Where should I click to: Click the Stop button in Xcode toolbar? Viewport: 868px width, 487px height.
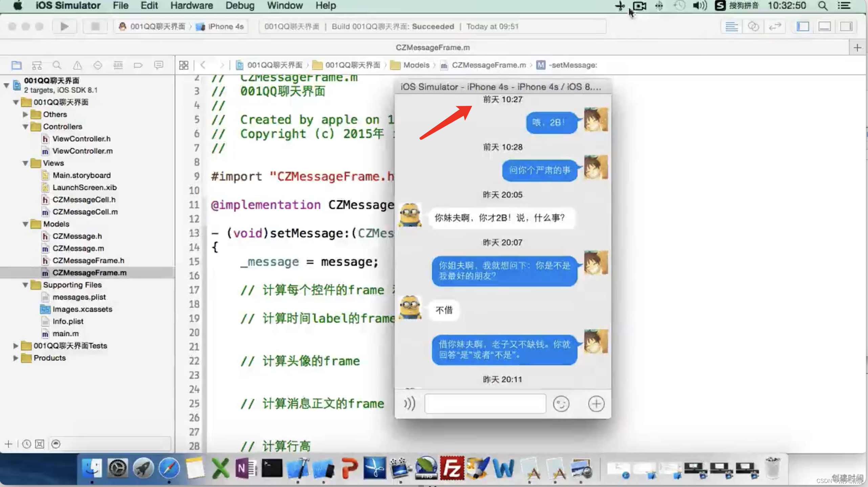pos(95,26)
